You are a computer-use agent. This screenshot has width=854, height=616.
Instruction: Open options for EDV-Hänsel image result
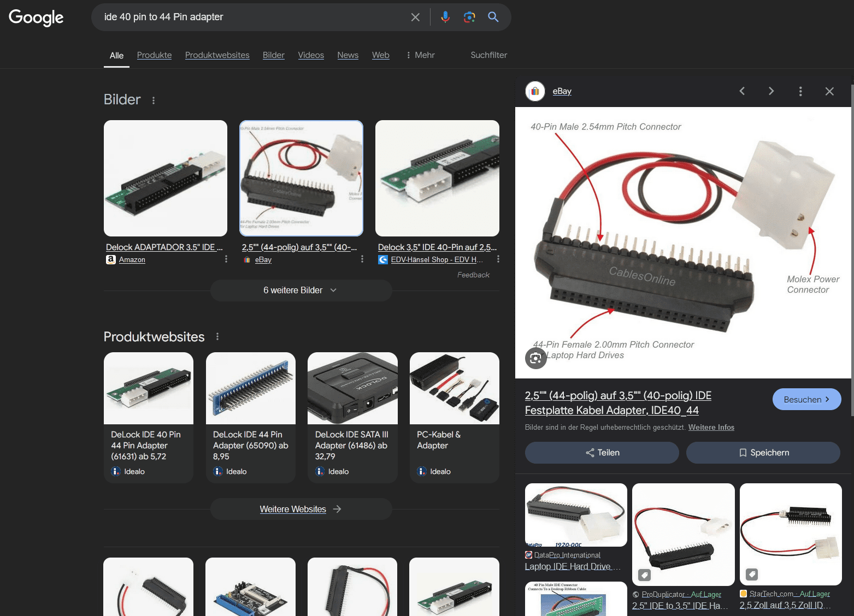click(x=498, y=259)
